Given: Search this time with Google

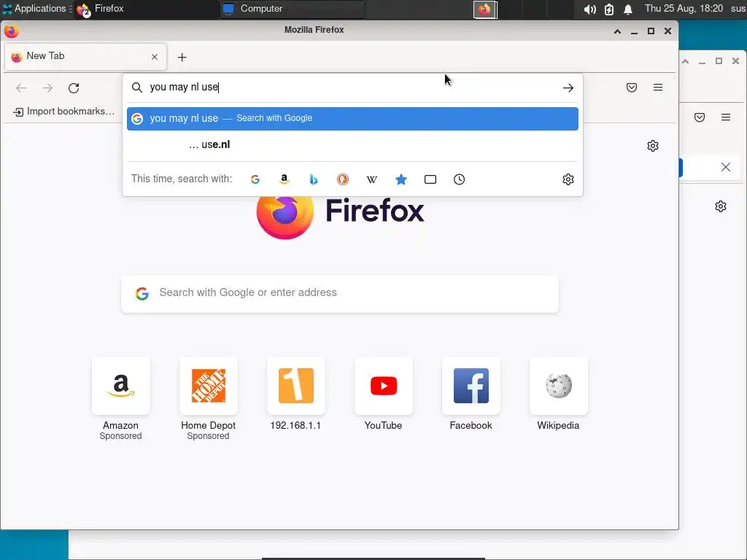Looking at the screenshot, I should (255, 179).
